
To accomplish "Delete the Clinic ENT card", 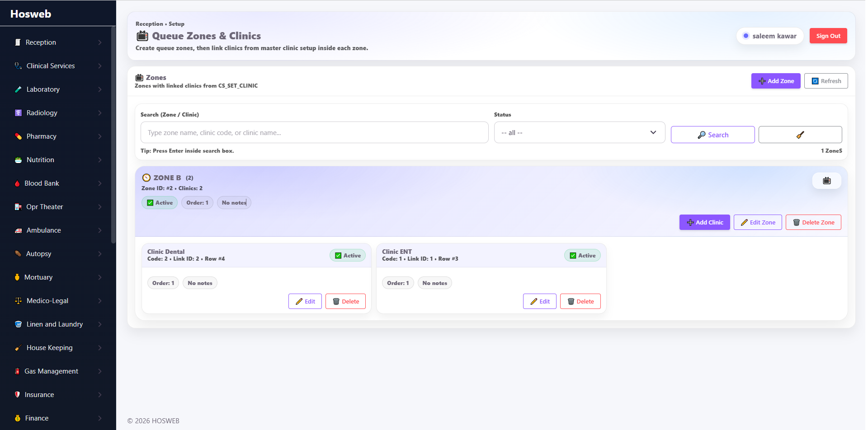I will (580, 301).
